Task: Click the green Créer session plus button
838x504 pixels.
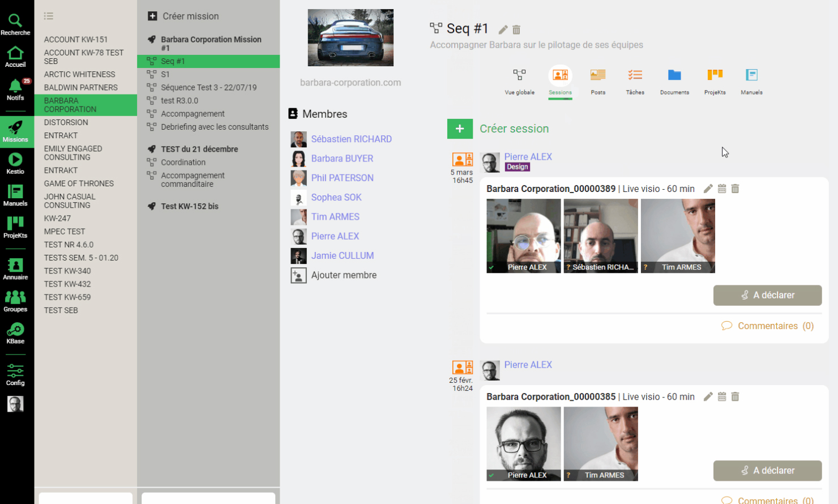Action: tap(460, 129)
